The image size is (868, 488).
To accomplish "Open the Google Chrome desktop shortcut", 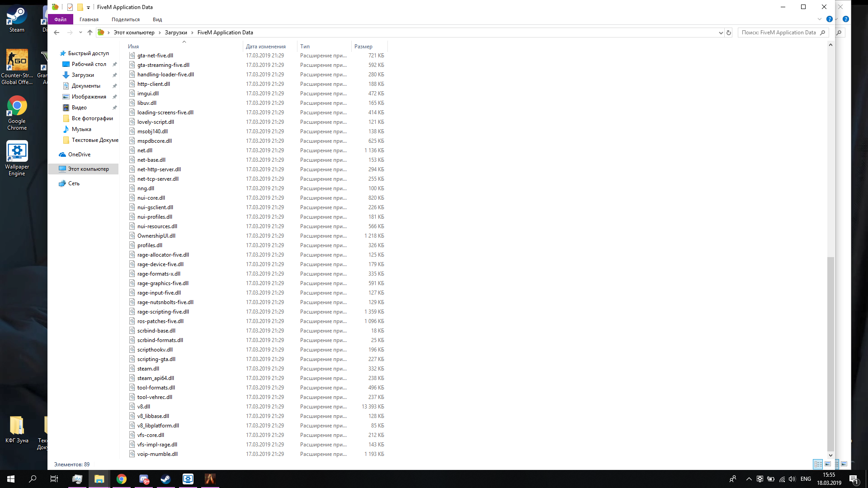I will coord(17,113).
